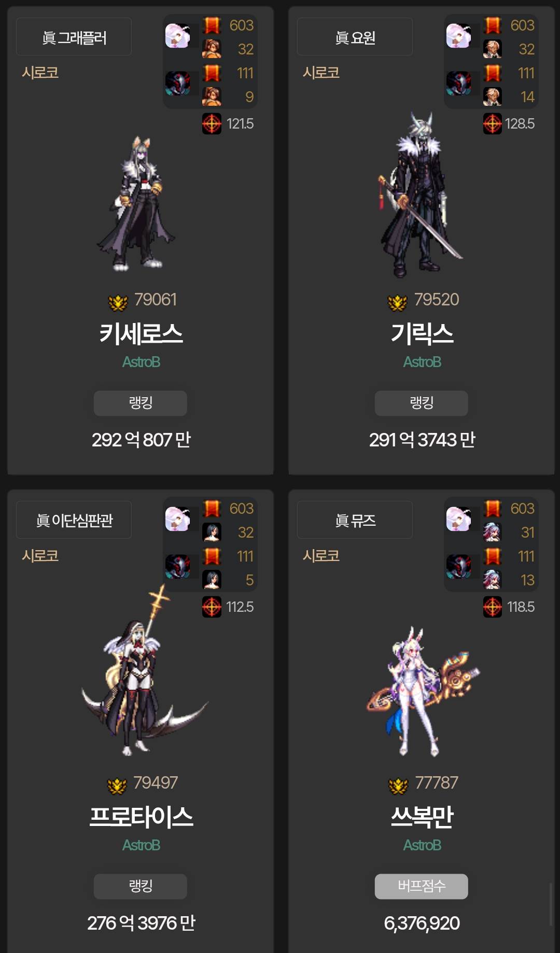Open AstroB adventure link under 프로타이스
Image resolution: width=560 pixels, height=953 pixels.
(141, 845)
